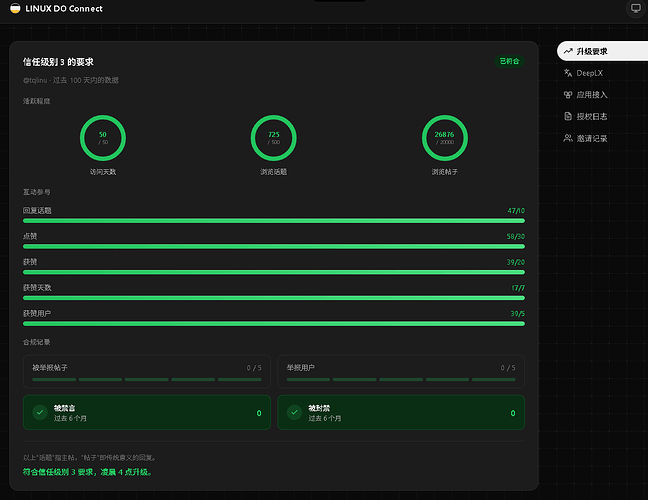
Task: Click the 互动参与 section label
Action: click(37, 192)
